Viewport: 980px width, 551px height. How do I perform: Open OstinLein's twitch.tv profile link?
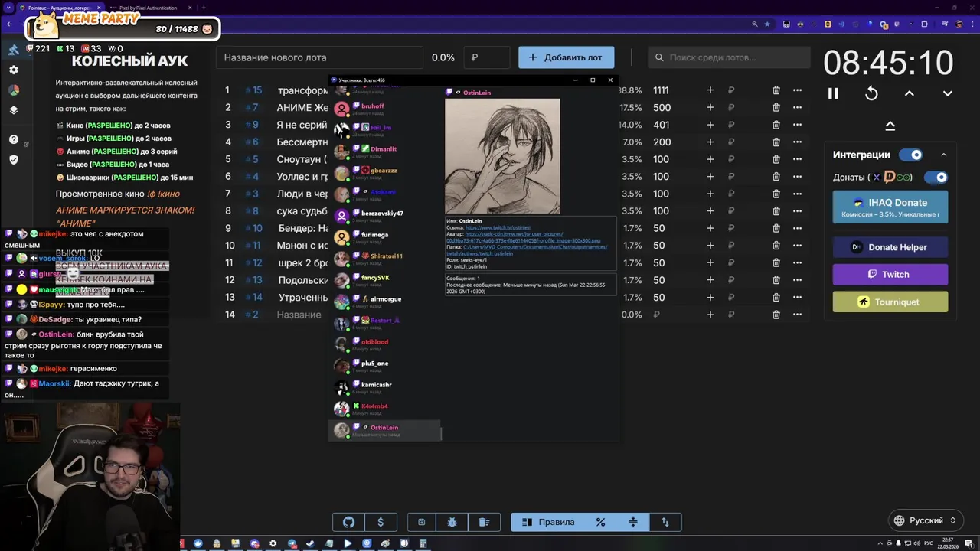(498, 228)
